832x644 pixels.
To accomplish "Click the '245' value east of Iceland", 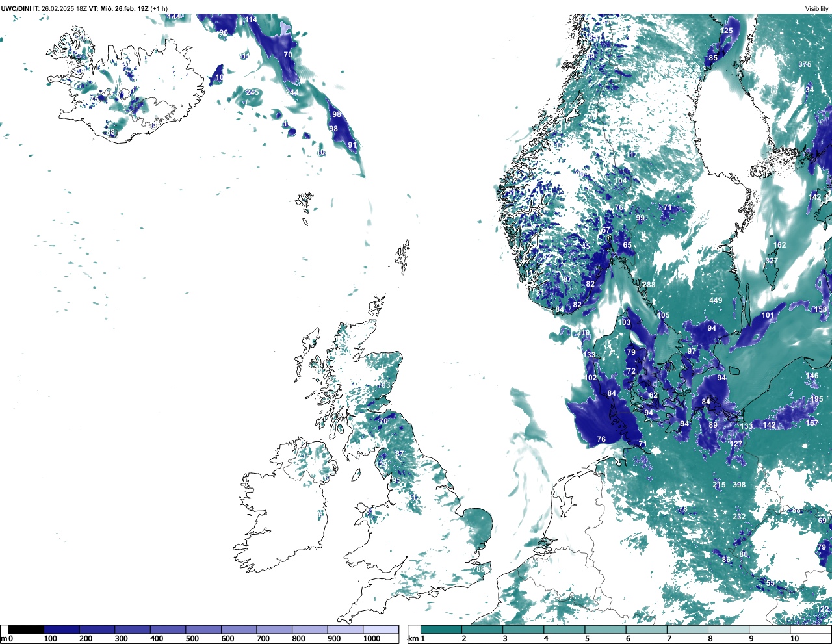I will [x=252, y=92].
